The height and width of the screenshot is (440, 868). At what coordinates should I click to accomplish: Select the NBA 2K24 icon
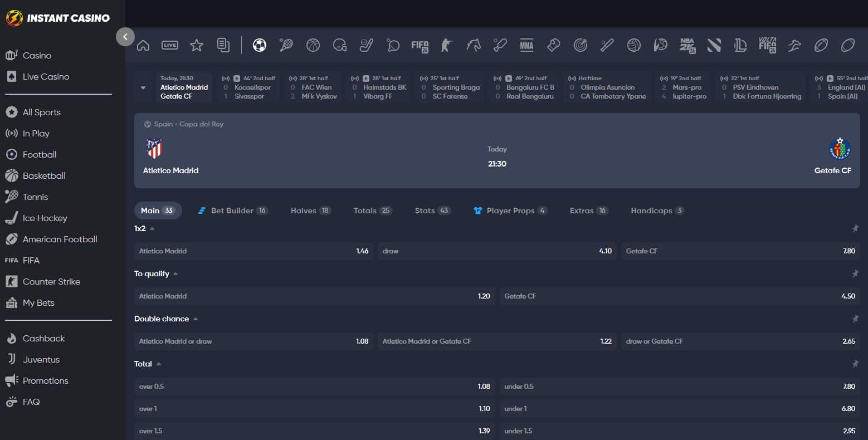[x=687, y=46]
